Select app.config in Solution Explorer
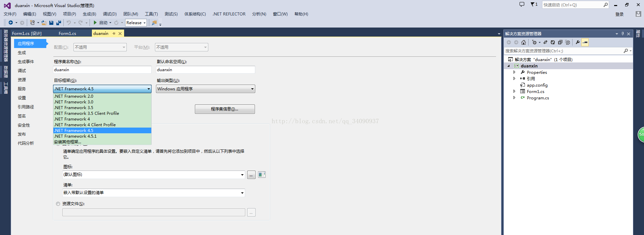Image resolution: width=644 pixels, height=235 pixels. [537, 85]
